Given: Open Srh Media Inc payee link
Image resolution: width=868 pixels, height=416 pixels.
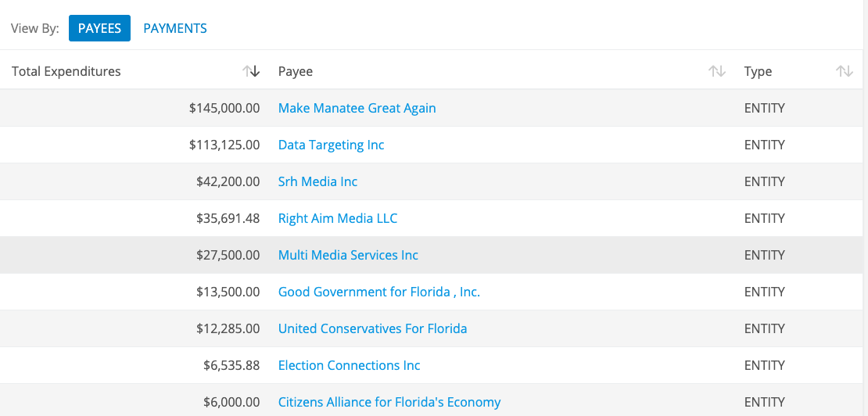Looking at the screenshot, I should click(317, 181).
